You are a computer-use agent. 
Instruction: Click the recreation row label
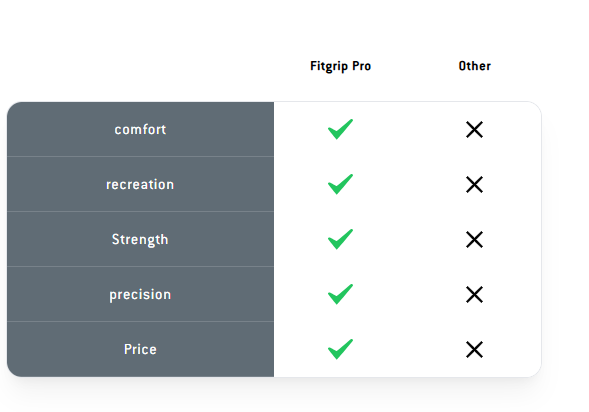pyautogui.click(x=140, y=184)
